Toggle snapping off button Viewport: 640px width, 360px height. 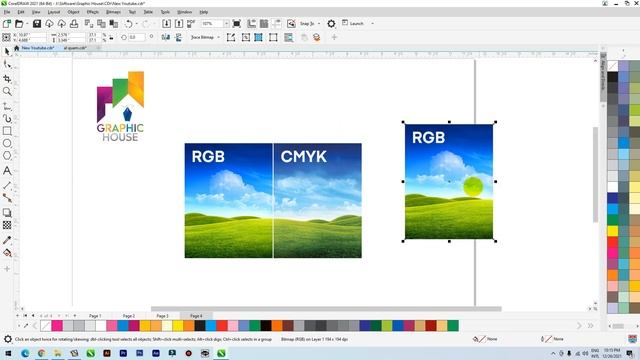(x=291, y=24)
